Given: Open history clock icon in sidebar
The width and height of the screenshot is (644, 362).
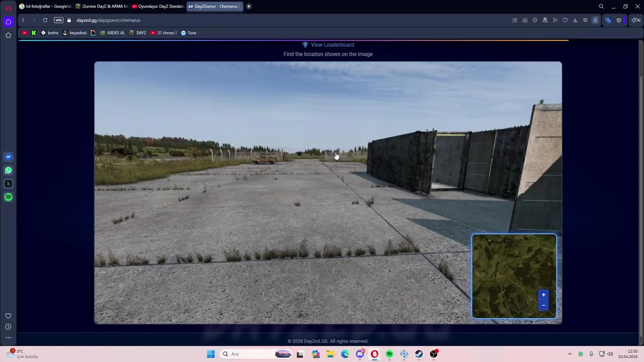Looking at the screenshot, I should pos(8,327).
